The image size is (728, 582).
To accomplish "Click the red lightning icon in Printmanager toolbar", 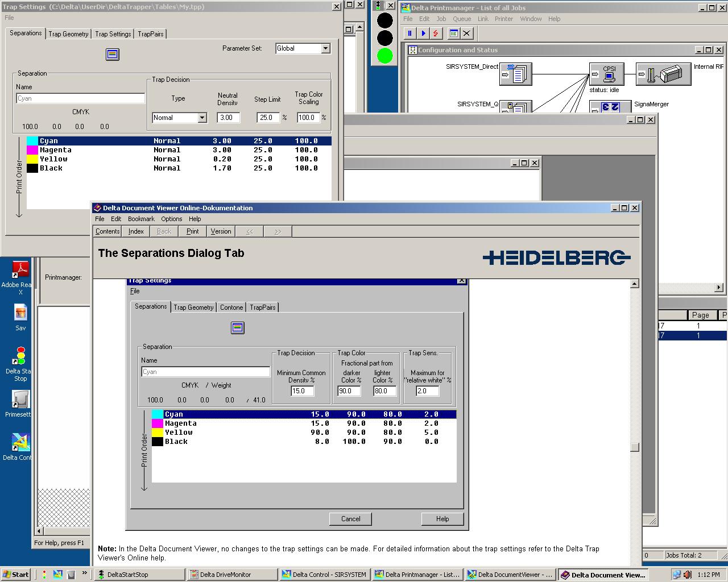I will pos(436,34).
